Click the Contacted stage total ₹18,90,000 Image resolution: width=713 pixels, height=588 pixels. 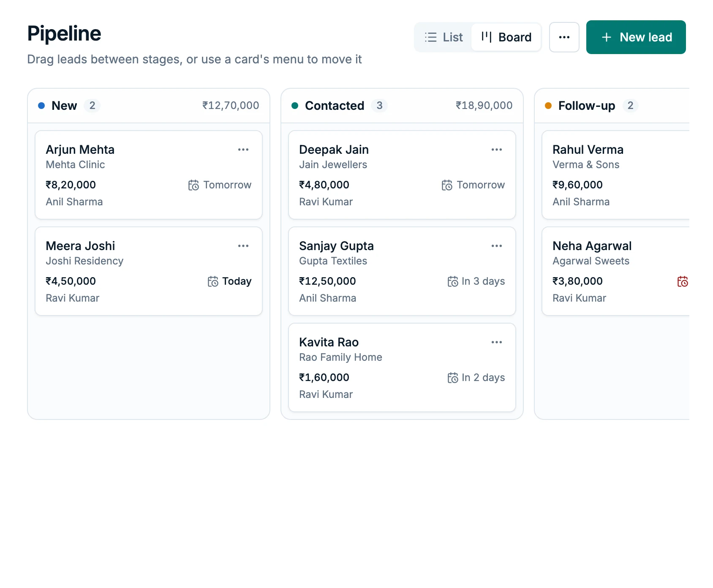click(484, 106)
